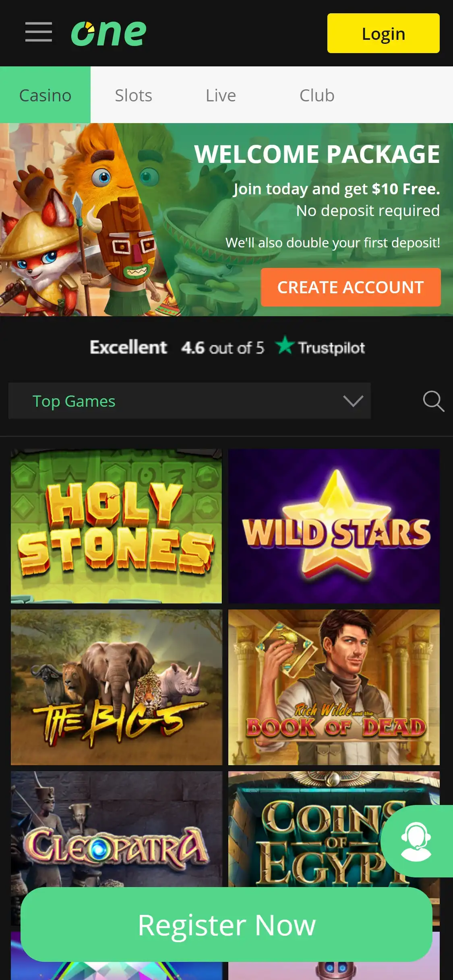Open the Holy Stones game
This screenshot has height=980, width=453.
[x=116, y=526]
